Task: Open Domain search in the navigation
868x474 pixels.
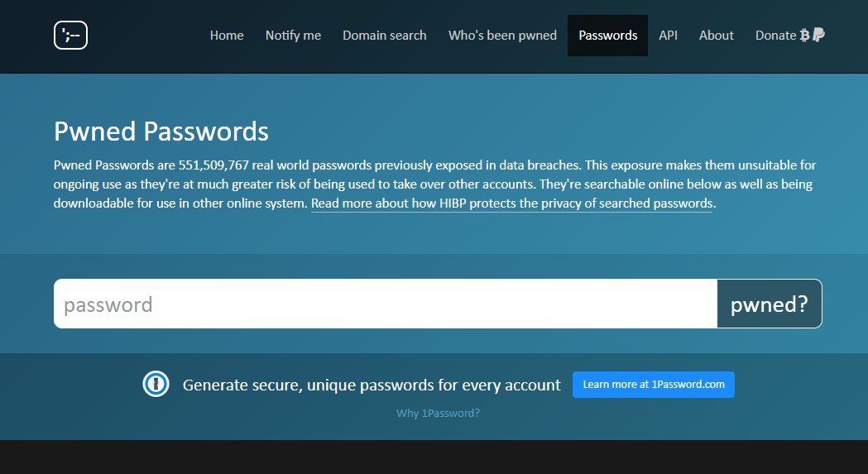Action: [x=384, y=36]
